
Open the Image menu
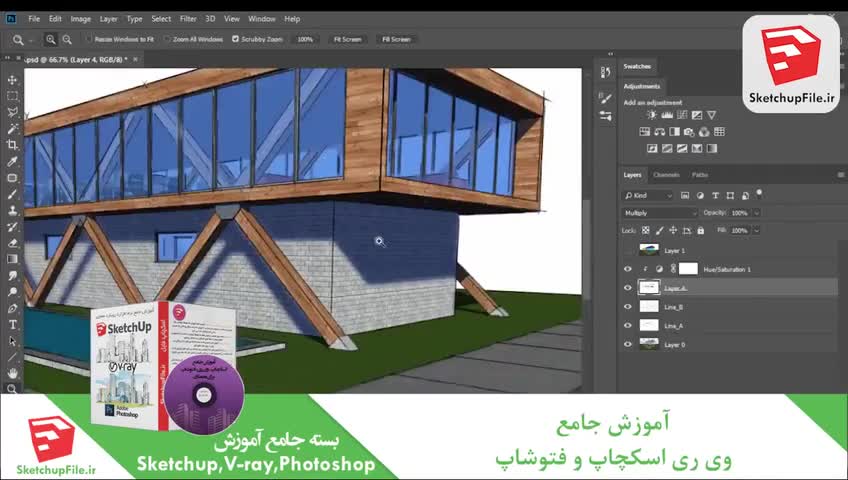81,19
